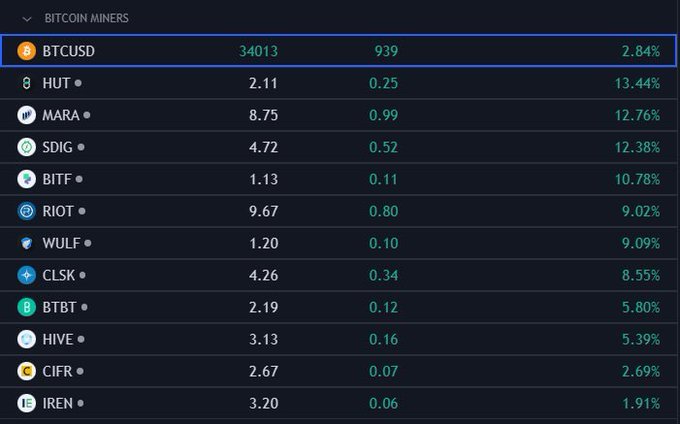Click the HIVE ticker logo icon

[x=27, y=339]
